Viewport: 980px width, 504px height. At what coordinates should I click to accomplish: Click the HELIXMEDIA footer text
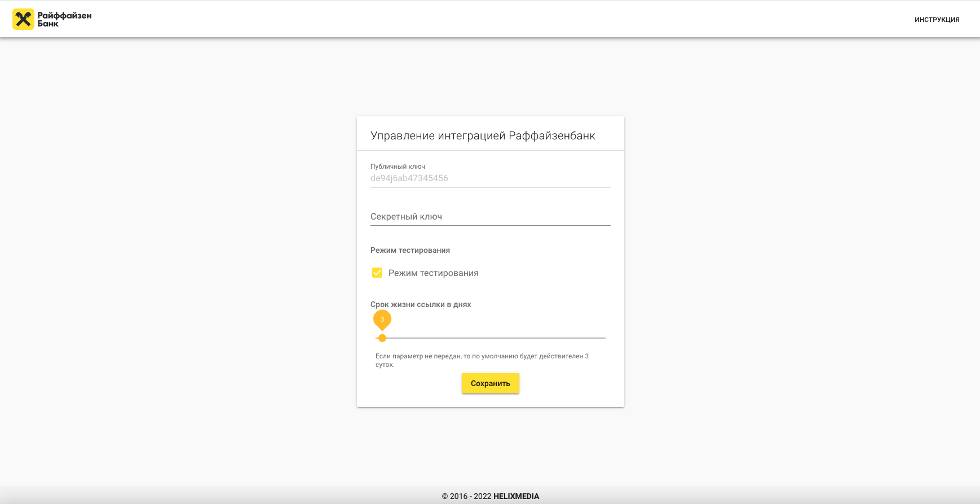[x=516, y=496]
